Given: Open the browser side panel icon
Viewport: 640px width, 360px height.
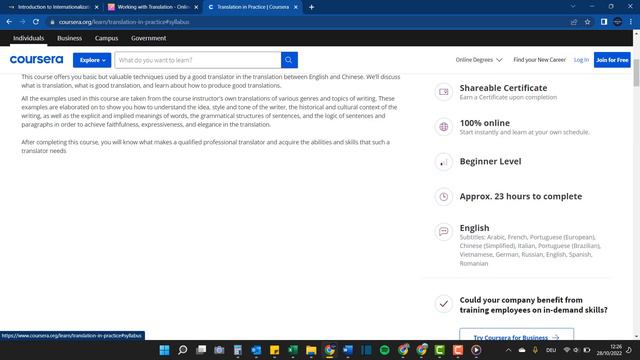Looking at the screenshot, I should click(604, 22).
